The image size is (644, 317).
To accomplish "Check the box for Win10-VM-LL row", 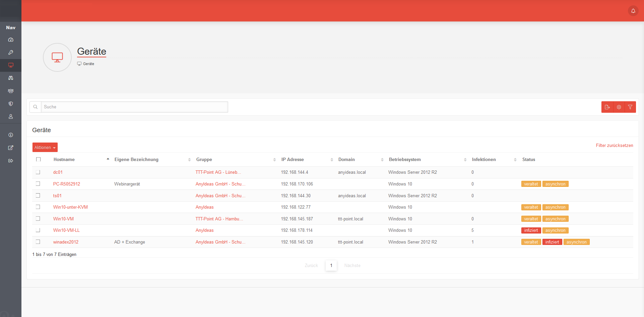I will (38, 230).
